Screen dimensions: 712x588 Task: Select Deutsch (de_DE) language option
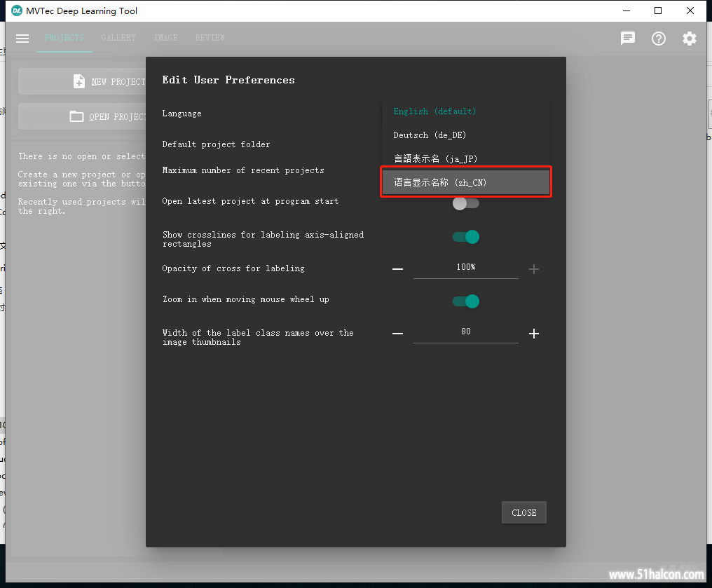465,135
